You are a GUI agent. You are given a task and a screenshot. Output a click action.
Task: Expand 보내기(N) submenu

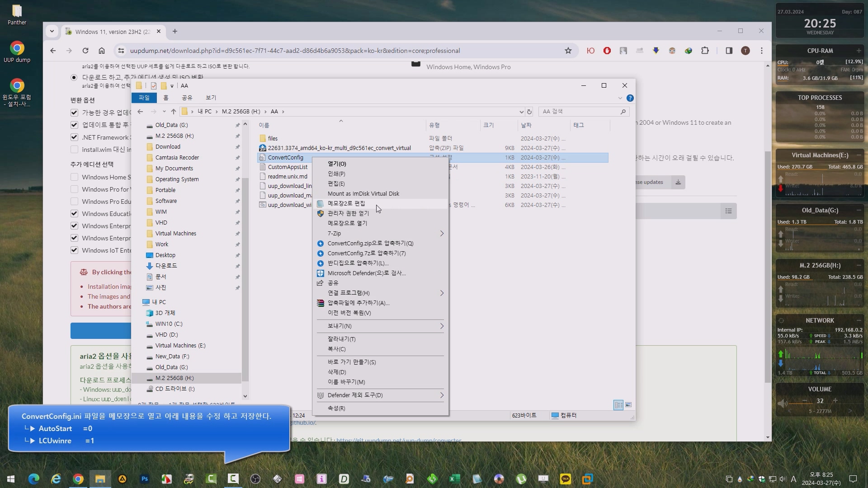[x=442, y=326]
